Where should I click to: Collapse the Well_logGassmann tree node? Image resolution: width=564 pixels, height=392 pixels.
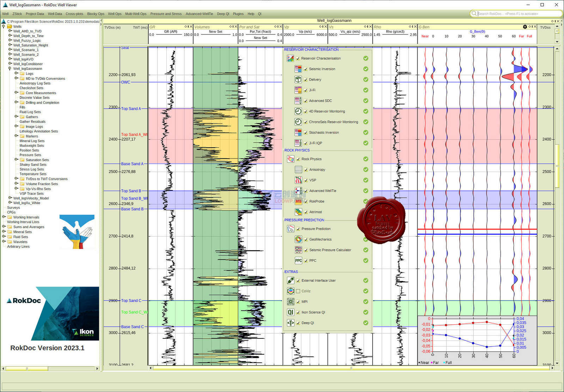[10, 68]
